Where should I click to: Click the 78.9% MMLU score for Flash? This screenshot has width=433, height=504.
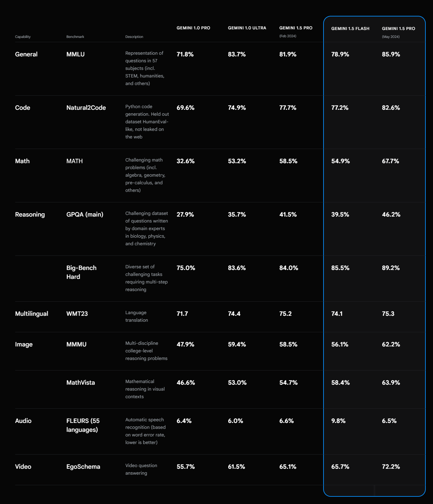[340, 54]
